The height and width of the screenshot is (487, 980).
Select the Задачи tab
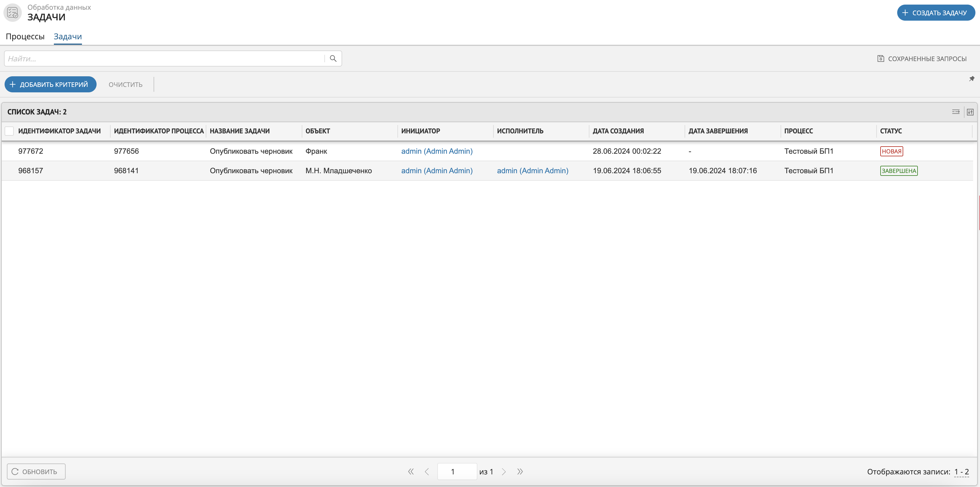coord(68,36)
